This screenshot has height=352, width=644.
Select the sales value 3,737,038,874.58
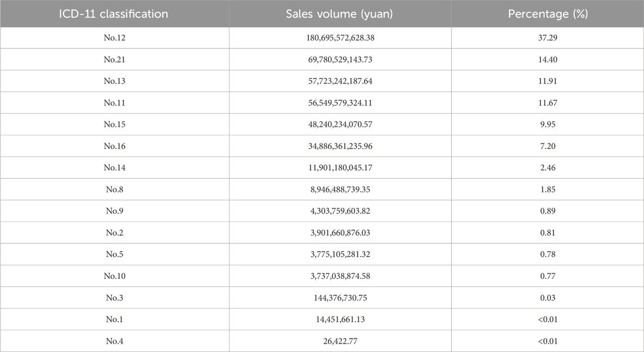click(x=340, y=276)
